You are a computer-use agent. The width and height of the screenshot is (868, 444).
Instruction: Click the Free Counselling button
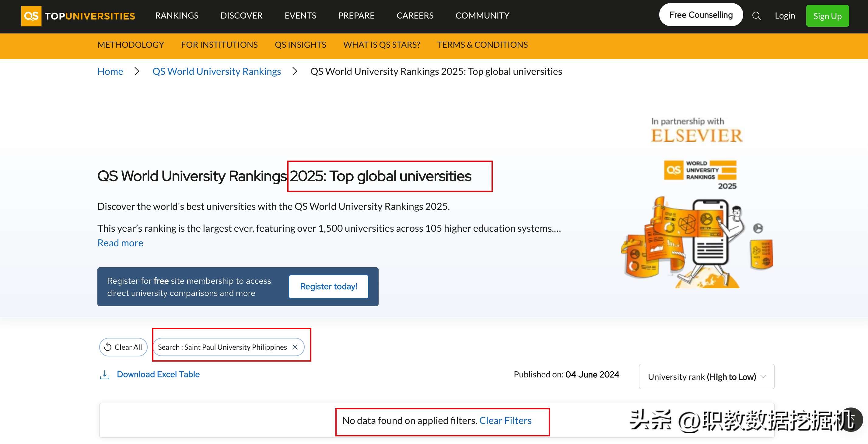point(701,15)
